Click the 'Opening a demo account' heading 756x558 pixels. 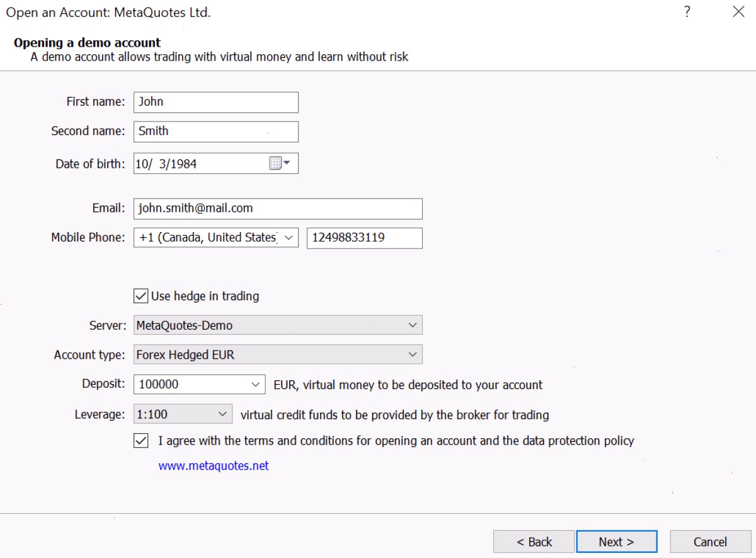(x=87, y=43)
